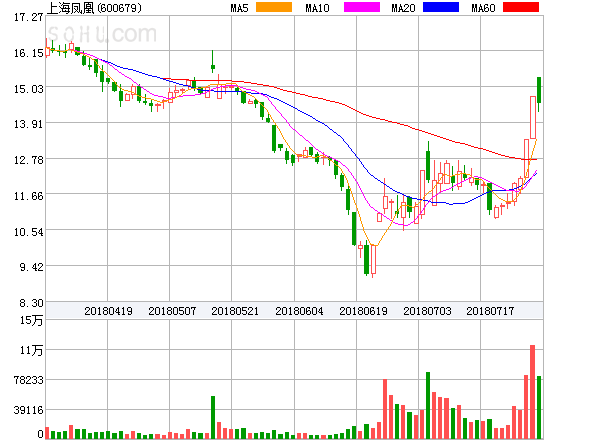Click the magenta MA10 legend swatch
Viewport: 600px width, 440px height.
[362, 7]
